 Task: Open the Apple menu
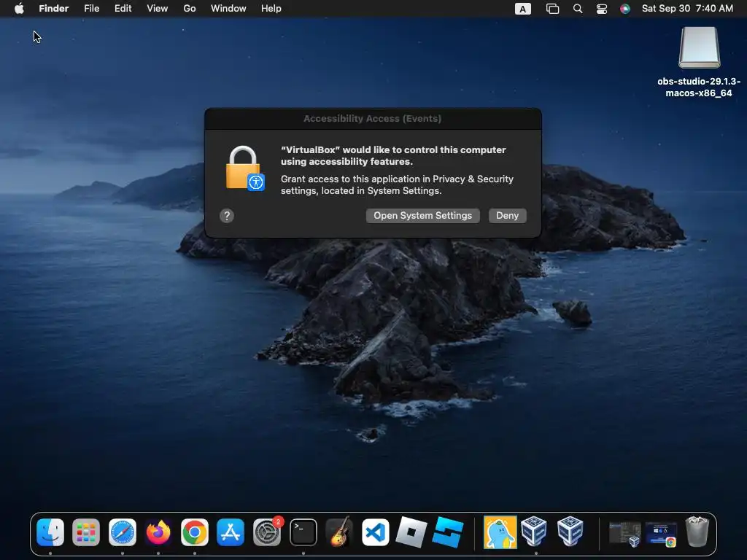[x=19, y=9]
